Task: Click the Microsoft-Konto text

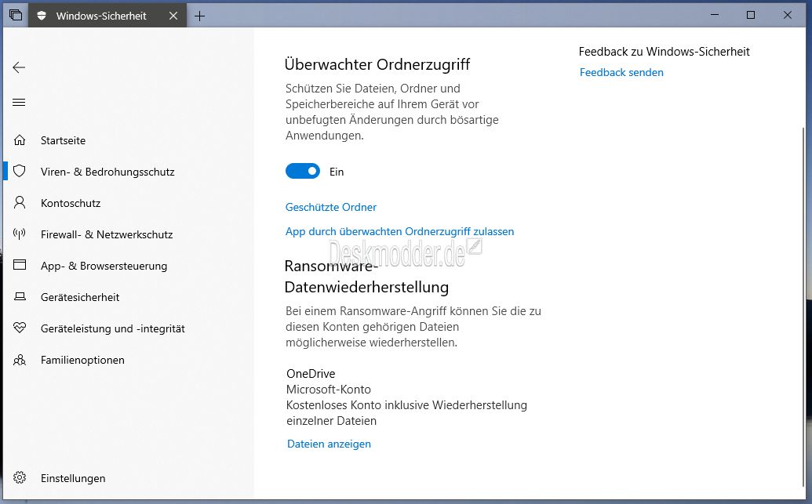Action: [329, 389]
